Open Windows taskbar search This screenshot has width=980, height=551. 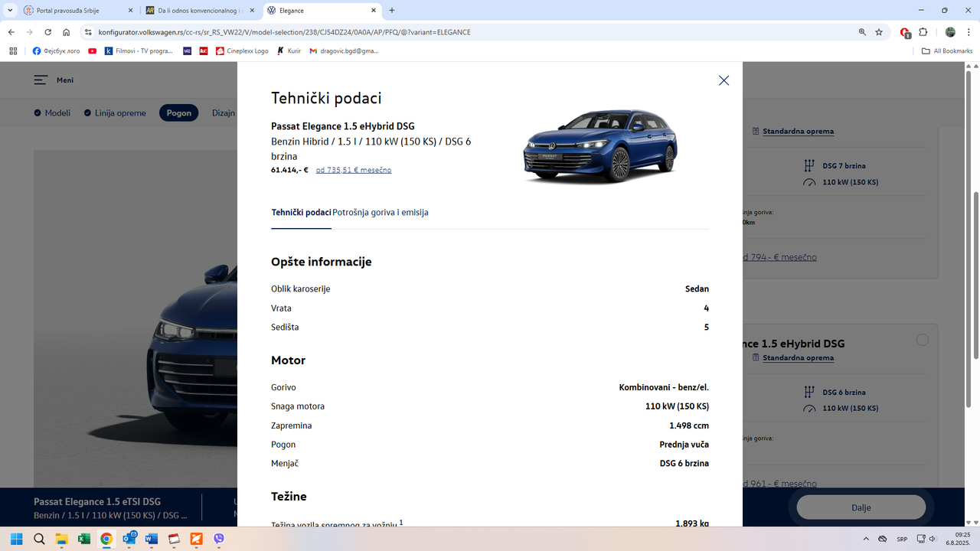(x=39, y=539)
